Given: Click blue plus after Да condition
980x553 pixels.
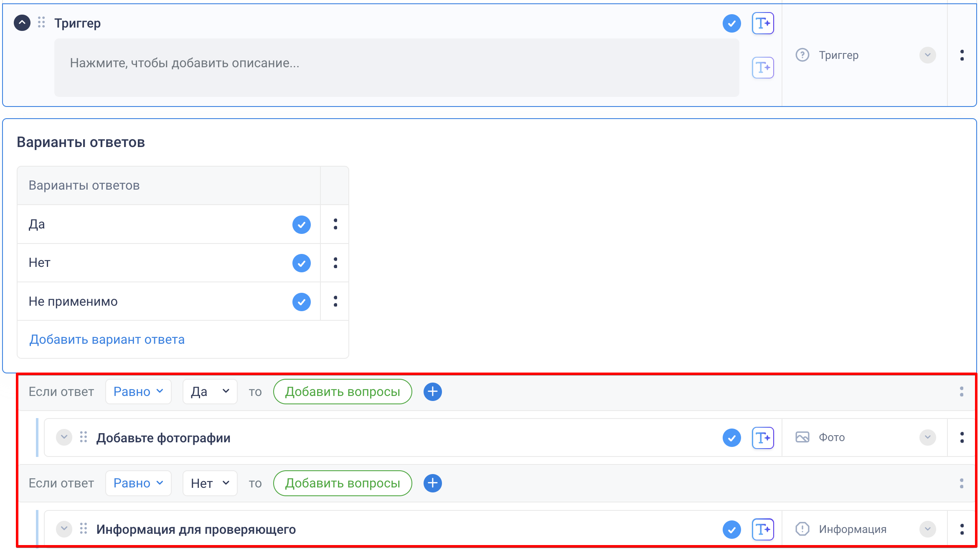Looking at the screenshot, I should (432, 392).
